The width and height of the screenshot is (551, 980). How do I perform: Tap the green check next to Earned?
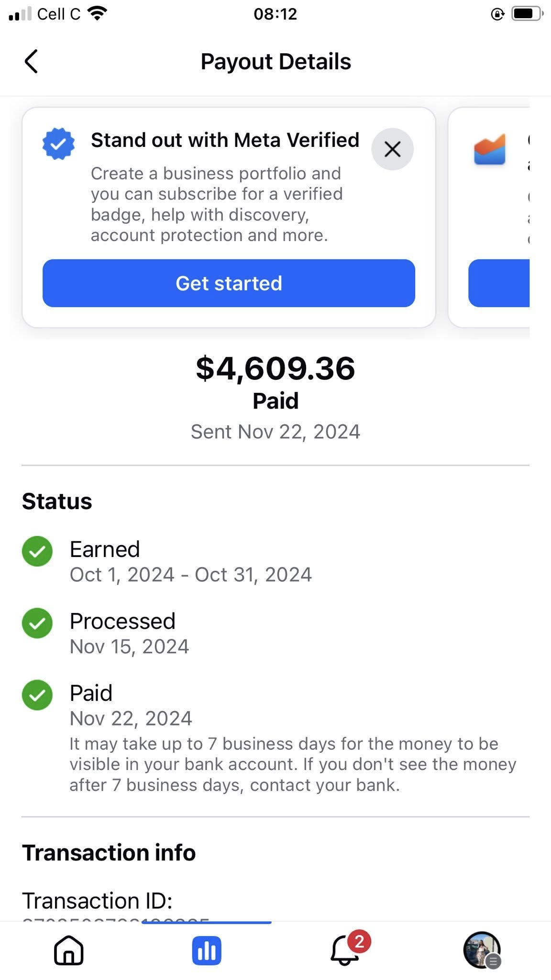pos(37,551)
